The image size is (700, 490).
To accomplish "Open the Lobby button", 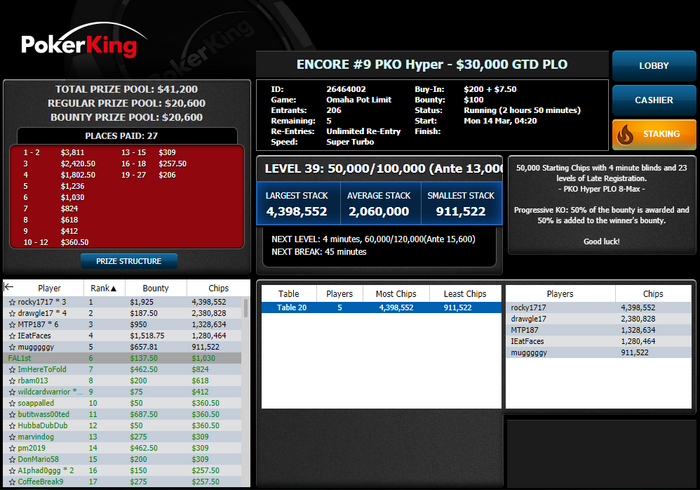I will coord(654,66).
